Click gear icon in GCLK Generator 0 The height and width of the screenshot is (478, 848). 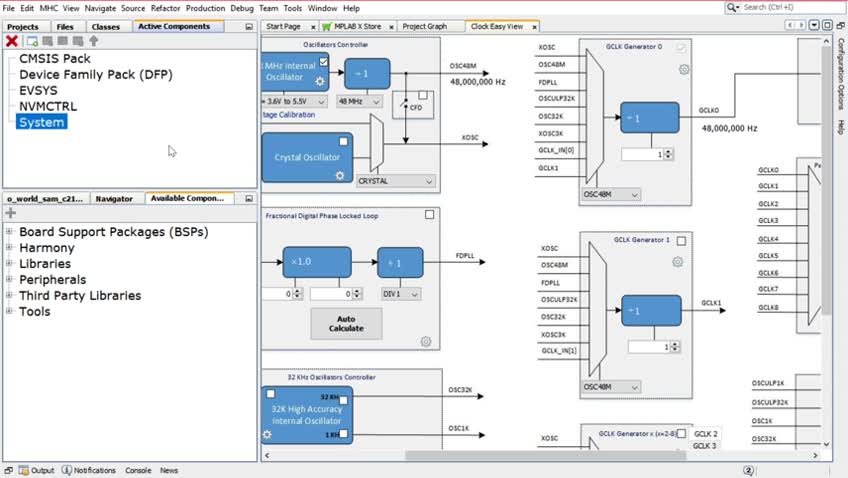684,70
